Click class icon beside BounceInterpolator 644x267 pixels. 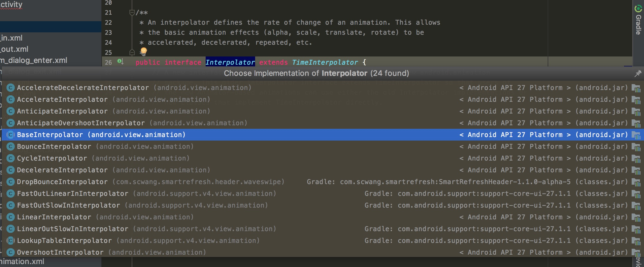11,146
